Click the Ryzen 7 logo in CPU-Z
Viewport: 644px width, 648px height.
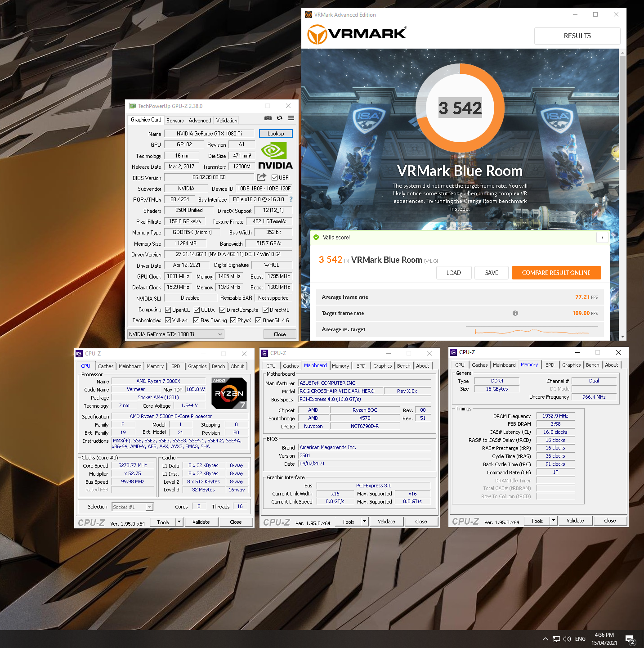pos(229,393)
